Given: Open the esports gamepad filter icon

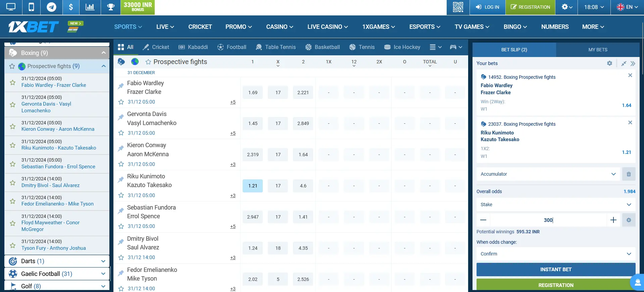Looking at the screenshot, I should pyautogui.click(x=456, y=47).
